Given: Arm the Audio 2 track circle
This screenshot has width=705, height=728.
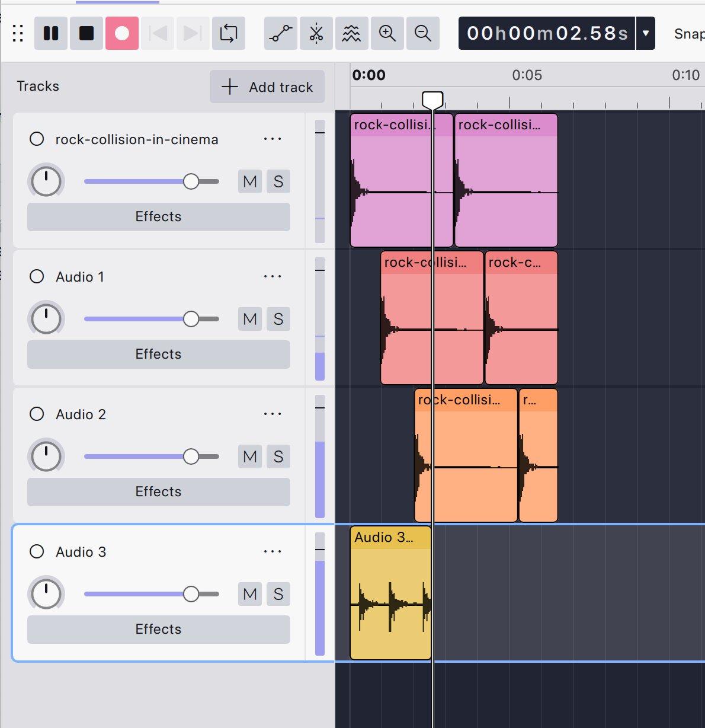Looking at the screenshot, I should click(37, 414).
